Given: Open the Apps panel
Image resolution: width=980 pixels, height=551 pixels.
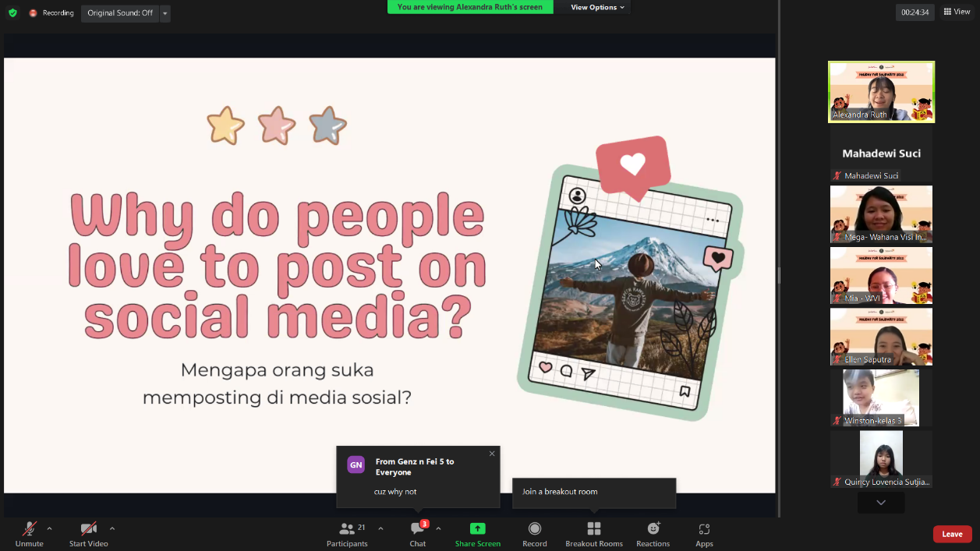Looking at the screenshot, I should coord(704,534).
